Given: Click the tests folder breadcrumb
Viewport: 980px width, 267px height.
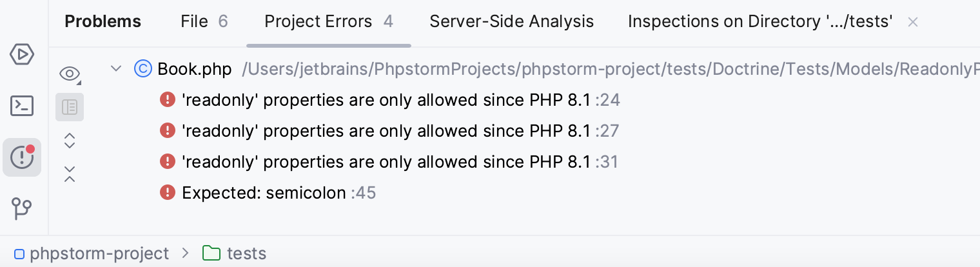Looking at the screenshot, I should tap(246, 253).
